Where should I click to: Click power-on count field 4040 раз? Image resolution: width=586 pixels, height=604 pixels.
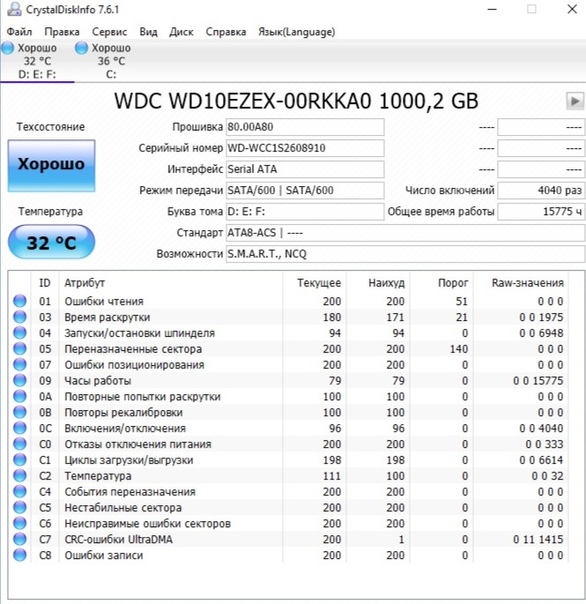coord(541,190)
